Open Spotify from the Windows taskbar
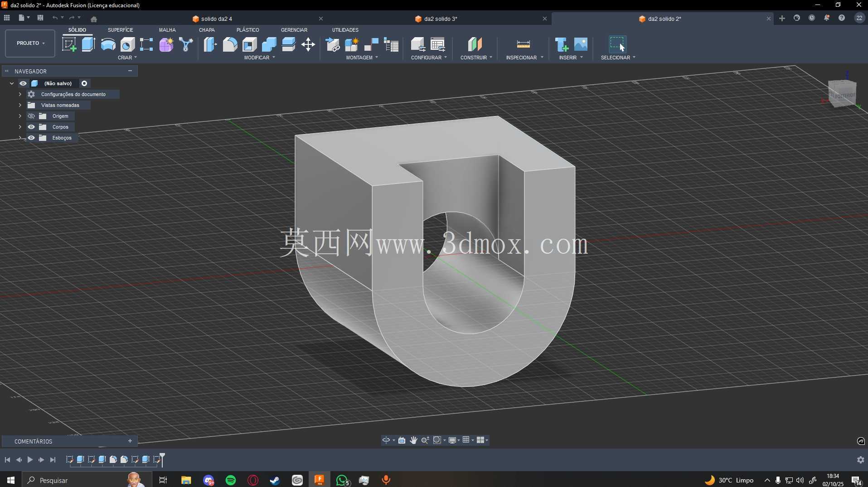This screenshot has width=868, height=487. coord(231,480)
